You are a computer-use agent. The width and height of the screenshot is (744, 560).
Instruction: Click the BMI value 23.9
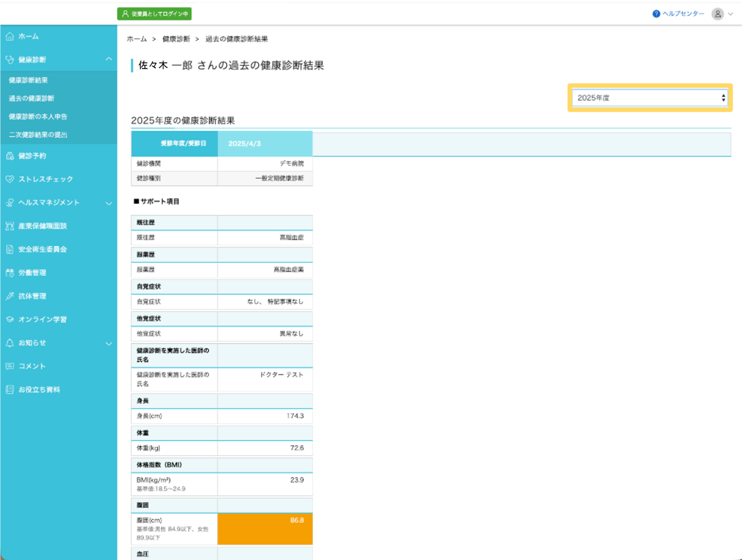297,480
